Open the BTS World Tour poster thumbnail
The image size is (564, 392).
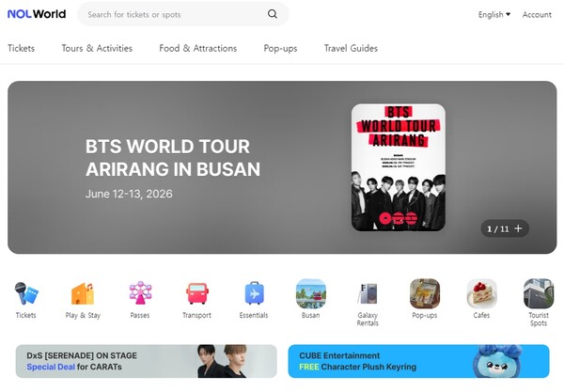(x=399, y=167)
